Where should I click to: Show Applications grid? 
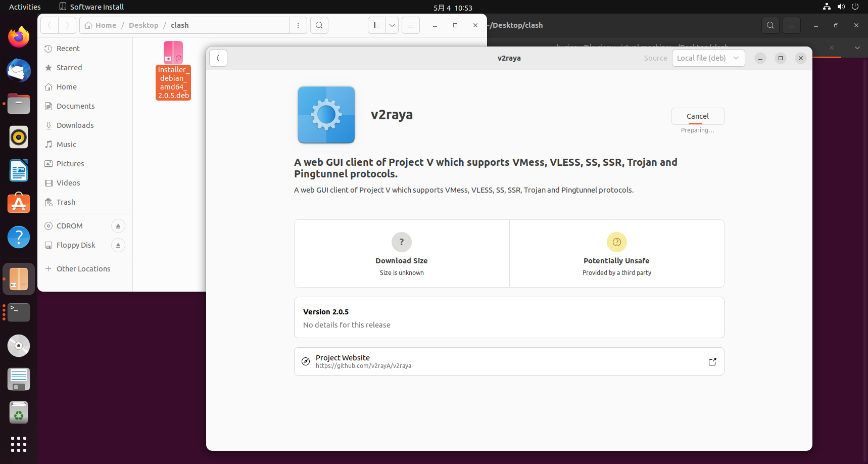click(x=19, y=444)
